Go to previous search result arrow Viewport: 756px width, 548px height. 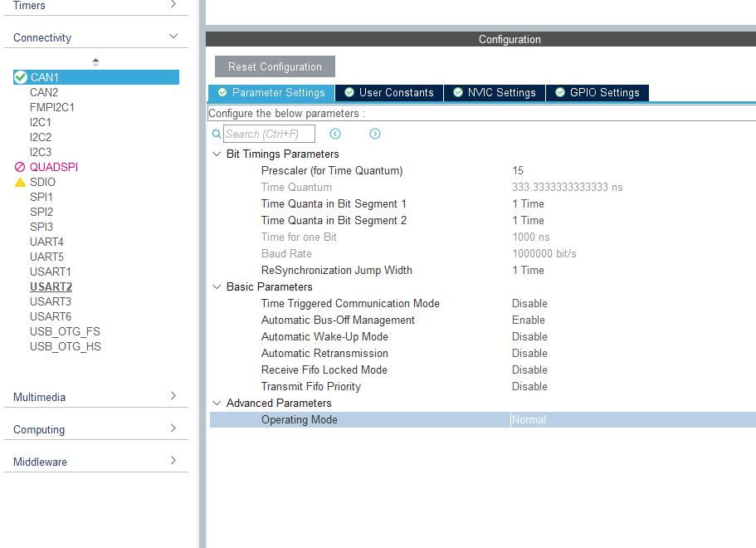click(x=335, y=134)
